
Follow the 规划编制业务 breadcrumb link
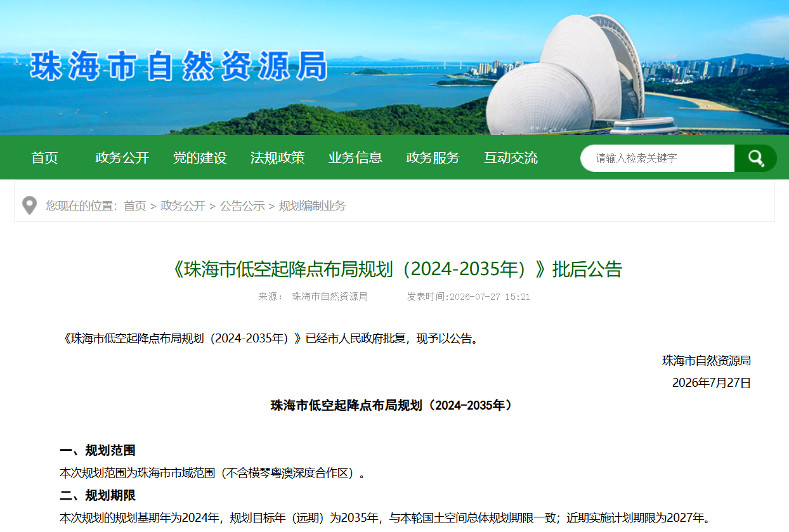click(313, 206)
